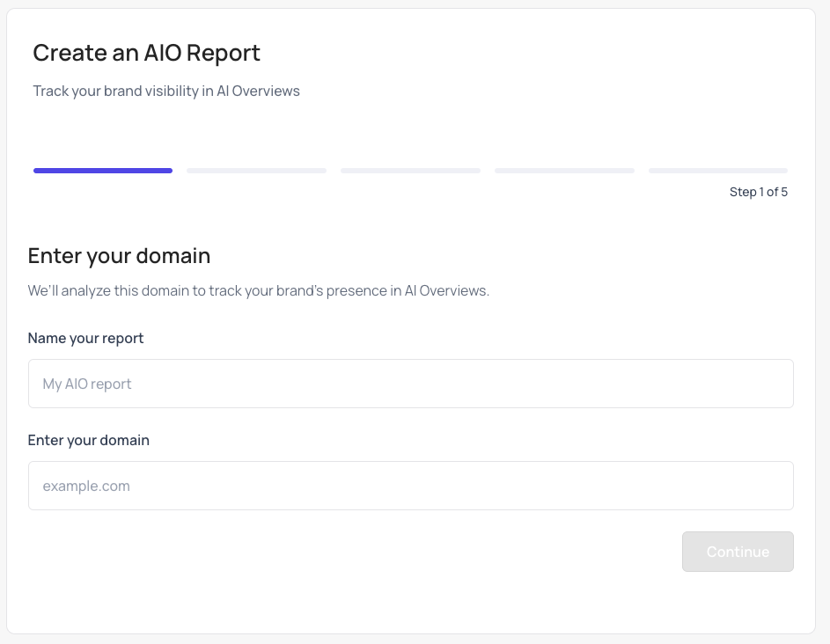Click the 'Step 1 of 5' indicator
830x644 pixels.
pos(759,192)
